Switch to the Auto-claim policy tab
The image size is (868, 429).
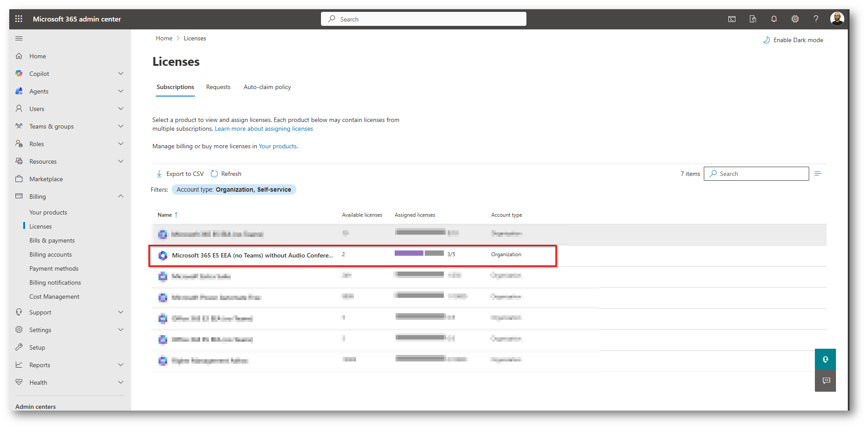(267, 87)
